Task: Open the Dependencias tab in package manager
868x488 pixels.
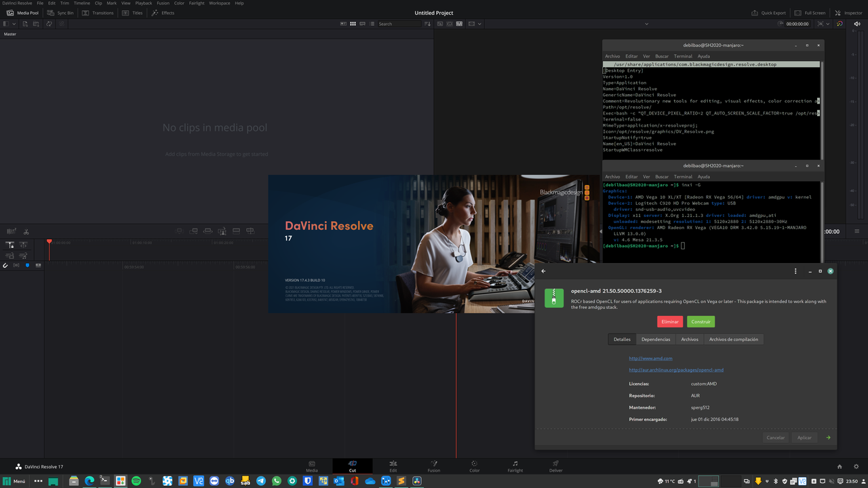Action: (656, 340)
